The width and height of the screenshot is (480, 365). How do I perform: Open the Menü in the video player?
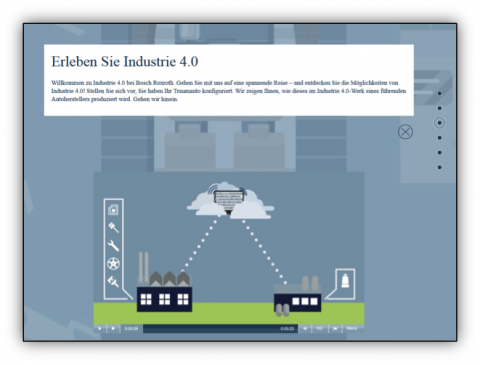pos(352,329)
